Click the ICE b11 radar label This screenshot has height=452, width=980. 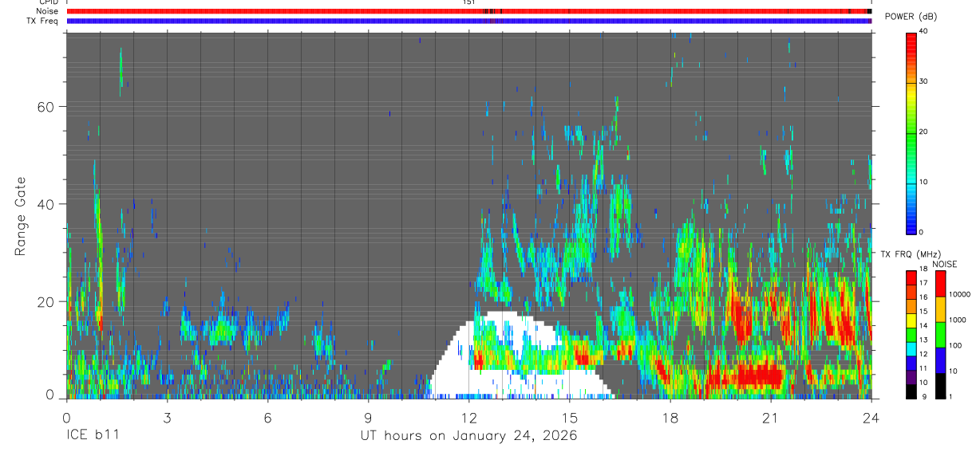93,435
